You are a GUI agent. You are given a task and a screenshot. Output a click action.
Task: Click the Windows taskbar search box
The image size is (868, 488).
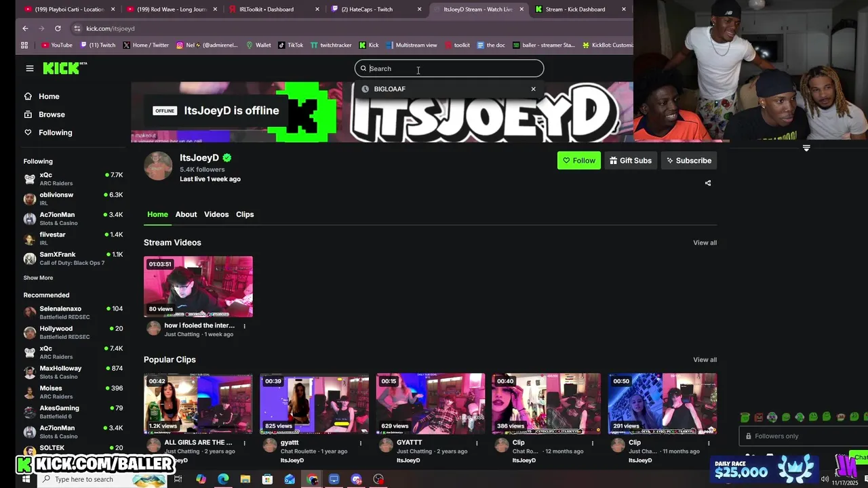tap(102, 479)
